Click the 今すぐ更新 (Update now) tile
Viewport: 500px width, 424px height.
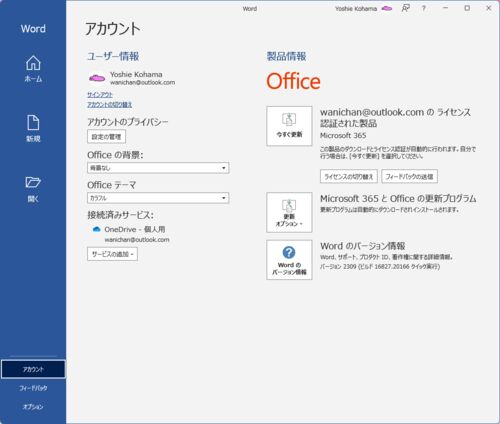coord(289,126)
